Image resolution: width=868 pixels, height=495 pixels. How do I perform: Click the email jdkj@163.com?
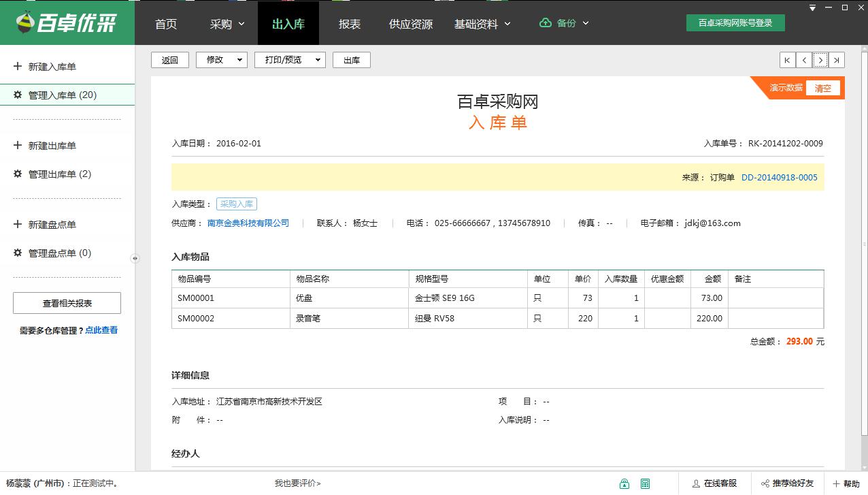712,223
